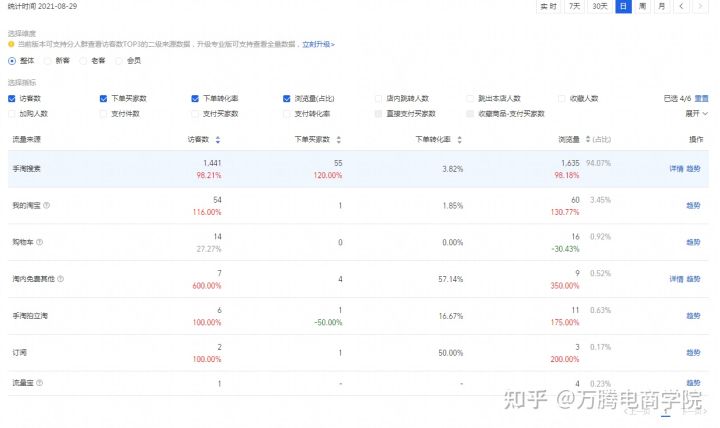Open help icon next to 购物车
Image resolution: width=720 pixels, height=428 pixels.
click(39, 242)
